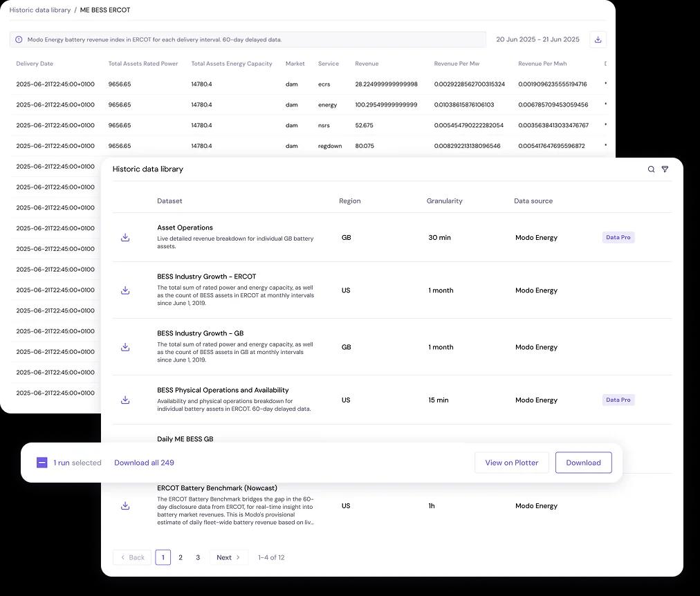Download data using the icon beside the date range
The width and height of the screenshot is (700, 596).
coord(598,39)
